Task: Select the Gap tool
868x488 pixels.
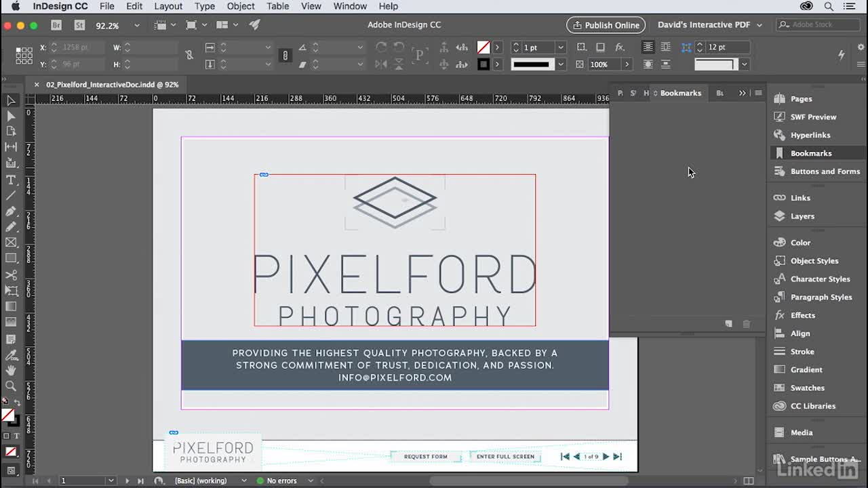Action: pos(11,147)
